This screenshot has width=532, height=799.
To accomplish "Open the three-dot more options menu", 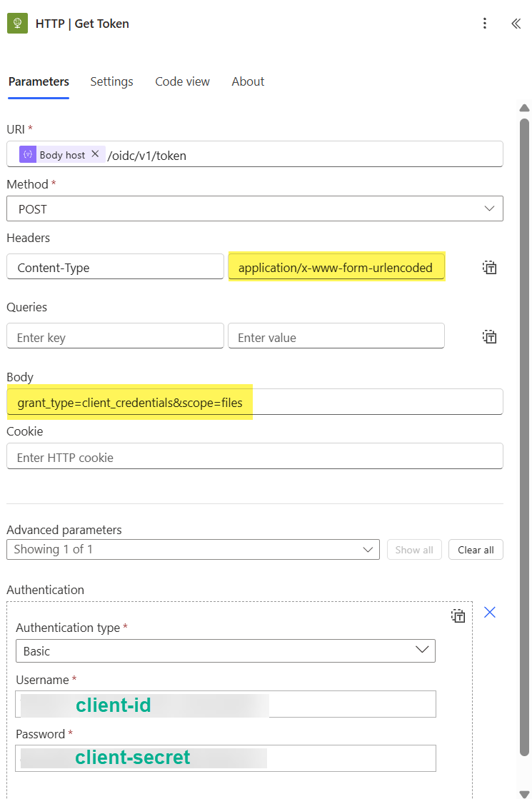I will 485,24.
